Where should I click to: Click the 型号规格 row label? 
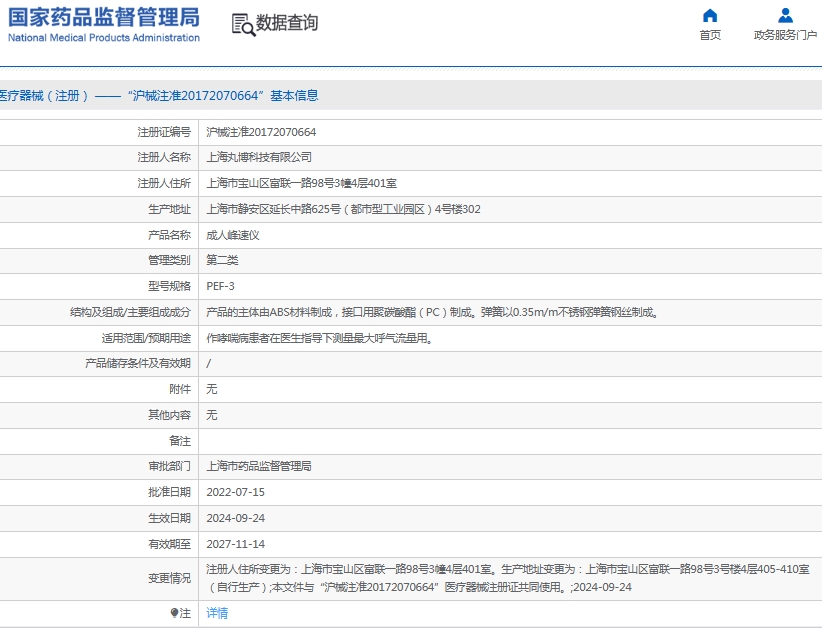point(169,286)
